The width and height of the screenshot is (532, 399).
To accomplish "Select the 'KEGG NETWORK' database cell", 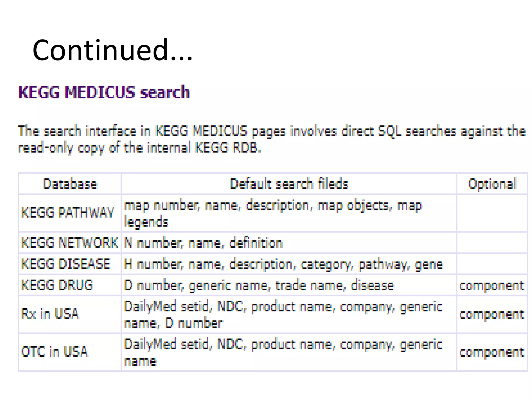I will tap(70, 243).
